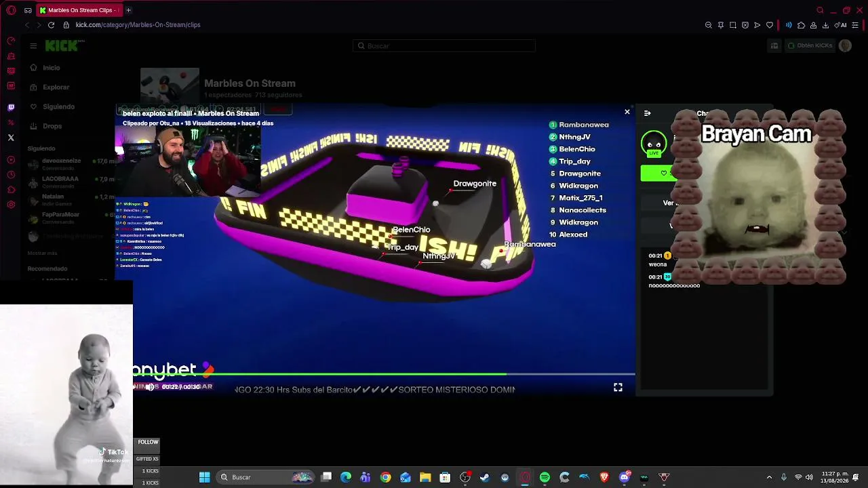Viewport: 868px width, 488px height.
Task: Select the Marbles On Stream Clips tab
Action: pyautogui.click(x=79, y=10)
